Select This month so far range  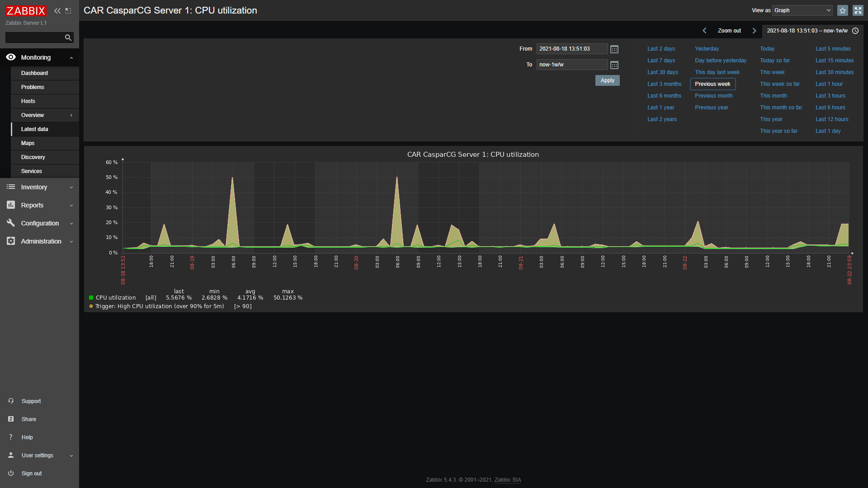781,108
